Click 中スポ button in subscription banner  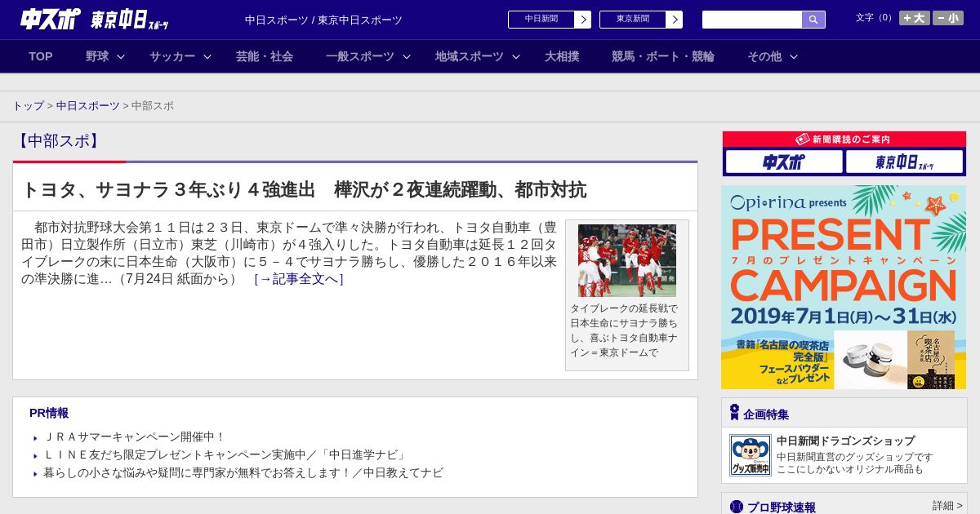(x=784, y=162)
